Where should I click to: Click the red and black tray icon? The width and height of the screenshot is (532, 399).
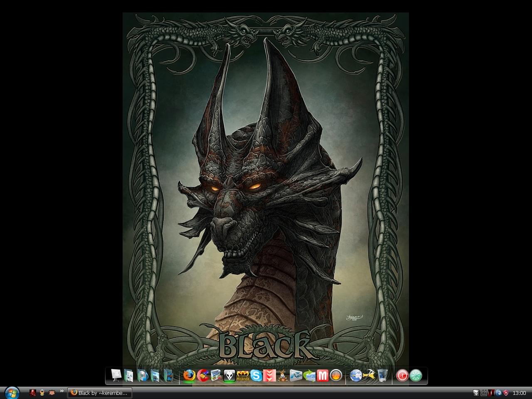click(x=491, y=392)
